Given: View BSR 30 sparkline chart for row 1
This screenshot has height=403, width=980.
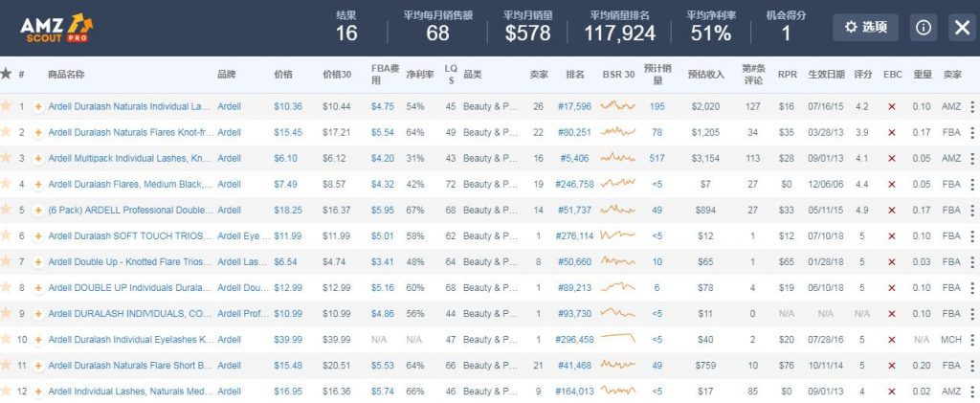Looking at the screenshot, I should [617, 106].
